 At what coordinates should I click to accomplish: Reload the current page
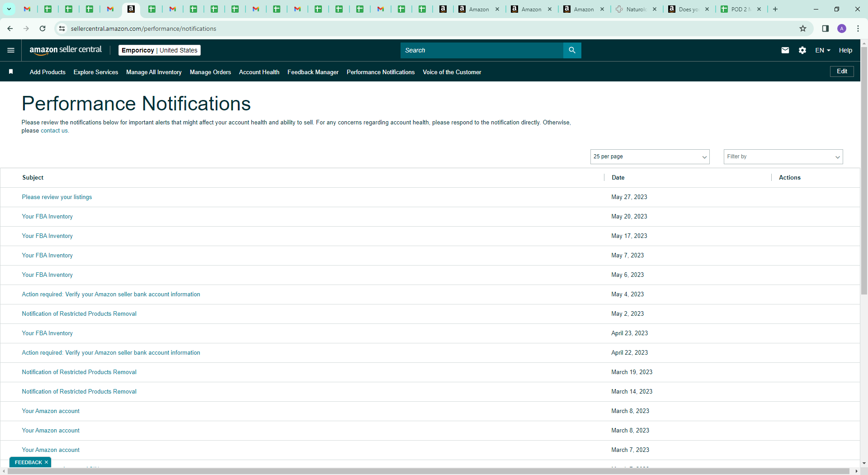pyautogui.click(x=42, y=28)
